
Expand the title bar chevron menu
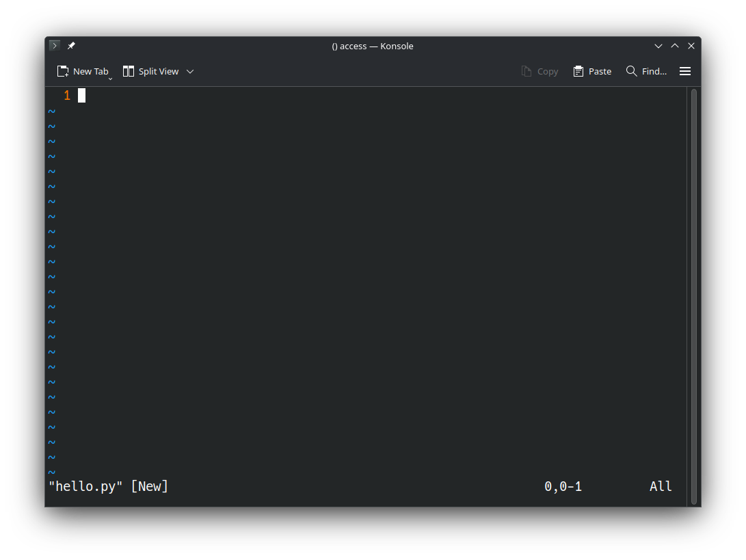(x=658, y=46)
